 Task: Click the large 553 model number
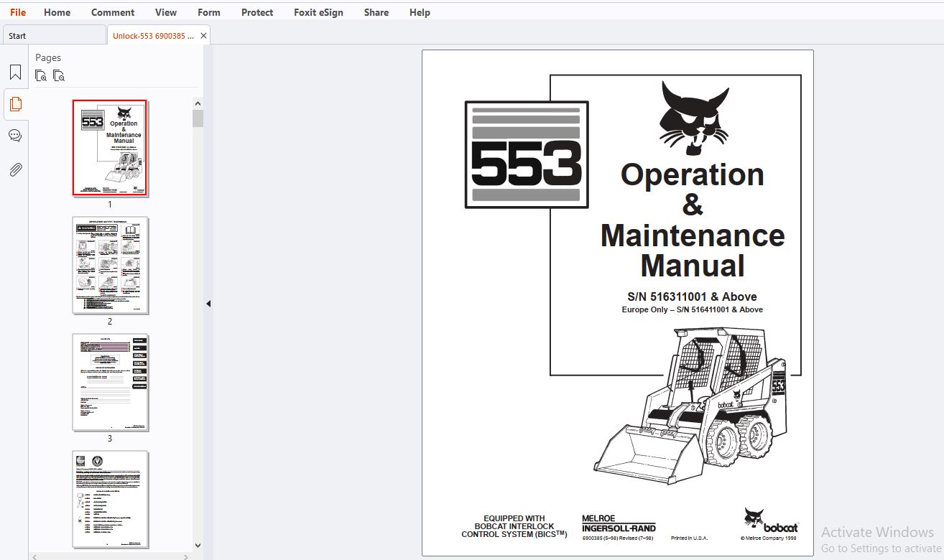point(526,163)
